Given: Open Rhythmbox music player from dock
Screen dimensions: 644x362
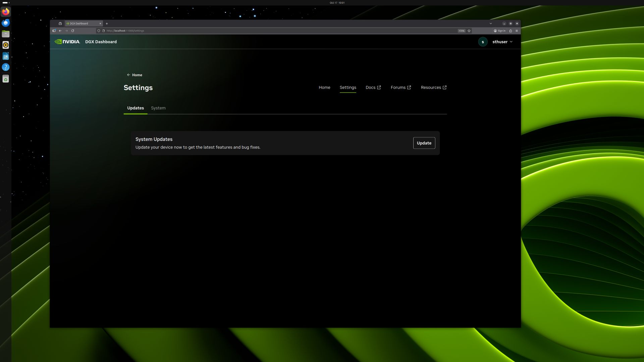Looking at the screenshot, I should point(6,45).
